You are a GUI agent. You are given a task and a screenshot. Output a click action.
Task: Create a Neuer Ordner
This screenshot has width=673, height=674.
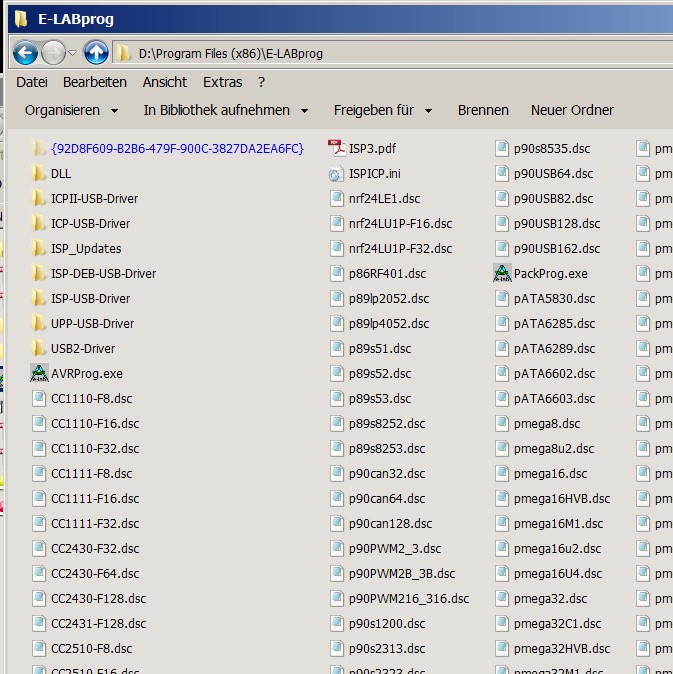click(x=572, y=110)
